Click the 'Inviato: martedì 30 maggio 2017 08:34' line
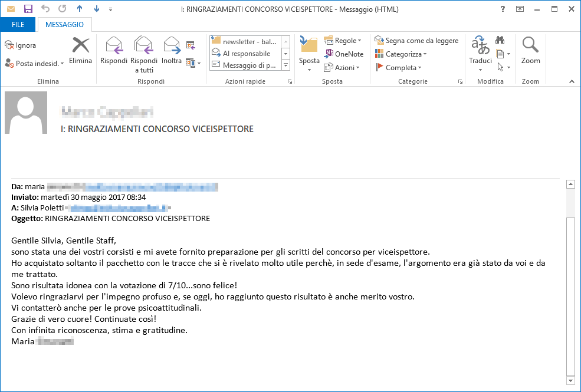The image size is (581, 392). [78, 197]
